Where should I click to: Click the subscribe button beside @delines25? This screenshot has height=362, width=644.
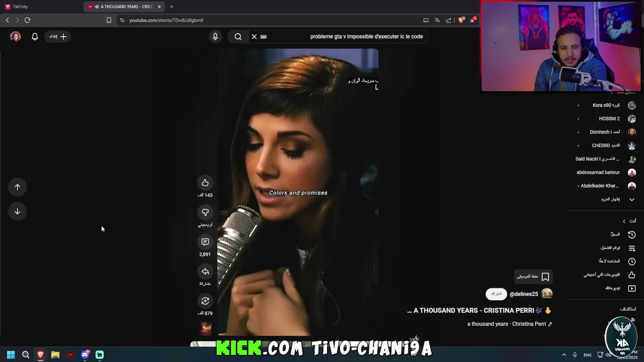pos(496,294)
